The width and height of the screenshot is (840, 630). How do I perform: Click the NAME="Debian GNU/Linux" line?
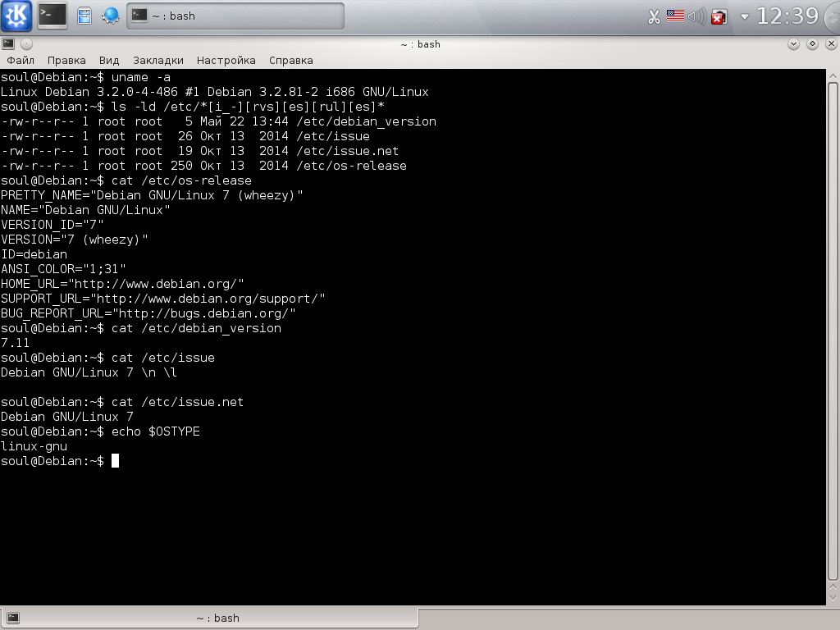point(85,210)
